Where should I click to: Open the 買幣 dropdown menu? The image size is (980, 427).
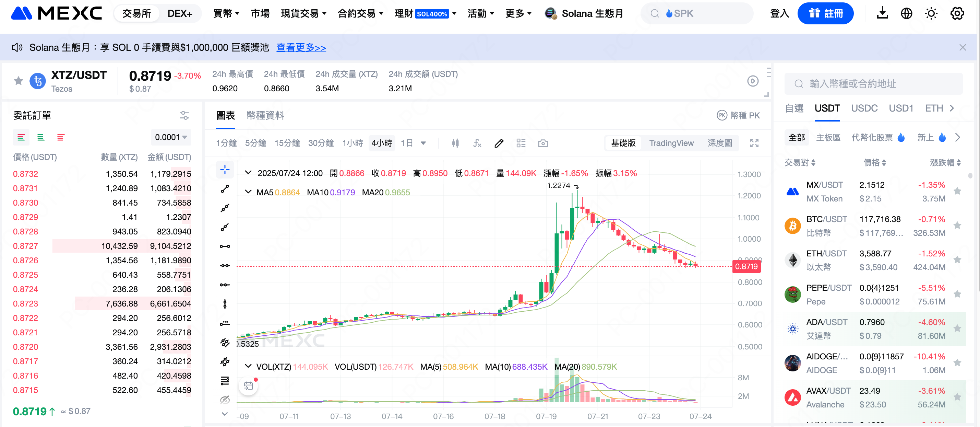point(226,13)
